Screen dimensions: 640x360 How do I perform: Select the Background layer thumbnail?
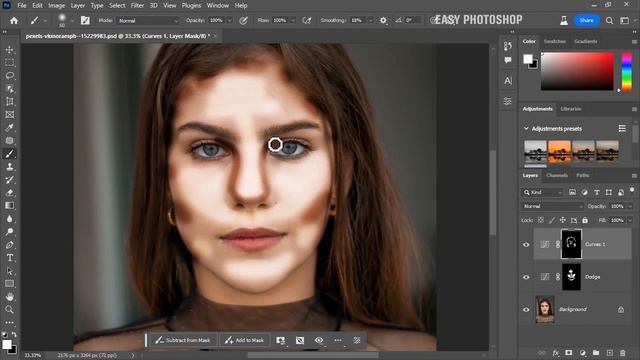coord(545,309)
